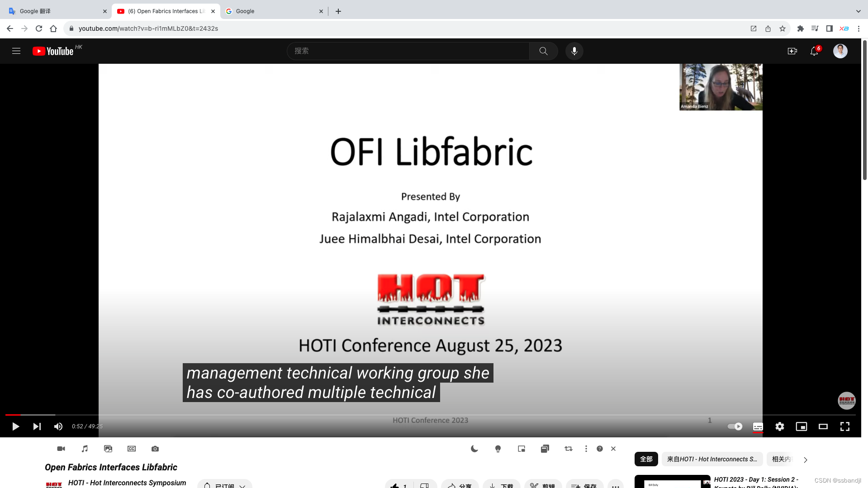868x488 pixels.
Task: Toggle the loop repeat icon
Action: tap(569, 449)
